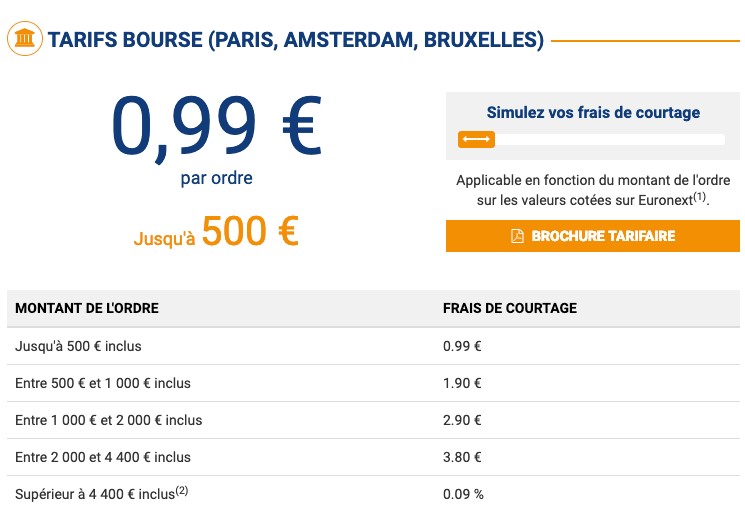The height and width of the screenshot is (513, 745).
Task: Click the footnote (1) after Euronext
Action: 699,196
